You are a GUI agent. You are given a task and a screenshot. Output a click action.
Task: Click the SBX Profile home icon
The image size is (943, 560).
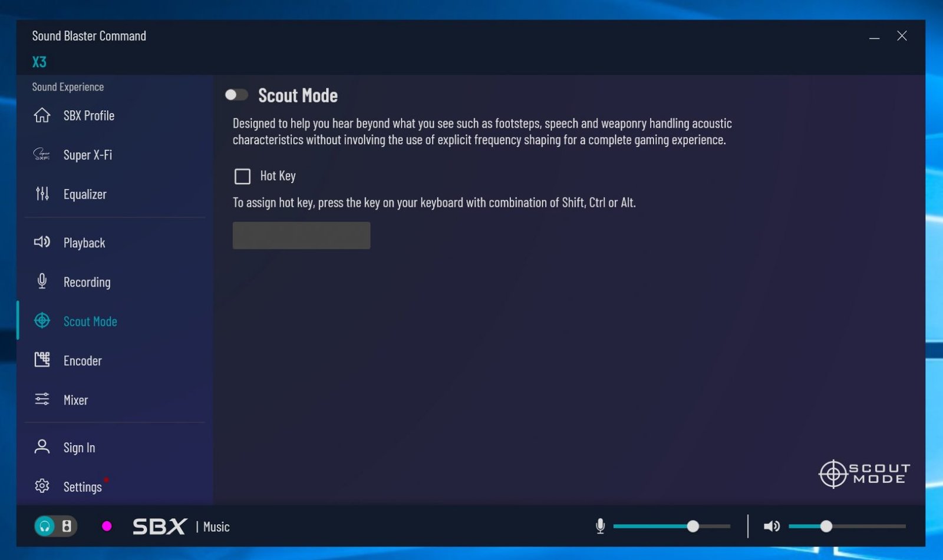(x=42, y=115)
